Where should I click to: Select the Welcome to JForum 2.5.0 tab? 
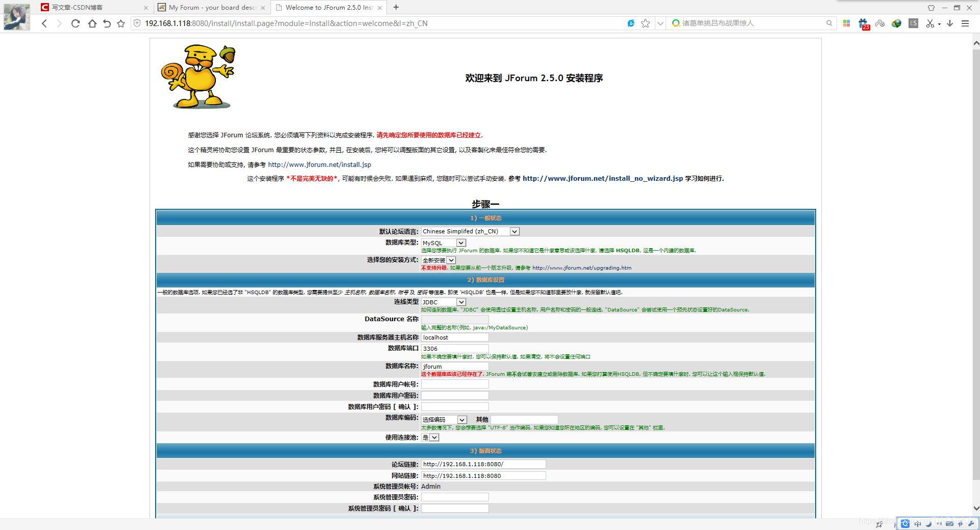click(x=328, y=8)
